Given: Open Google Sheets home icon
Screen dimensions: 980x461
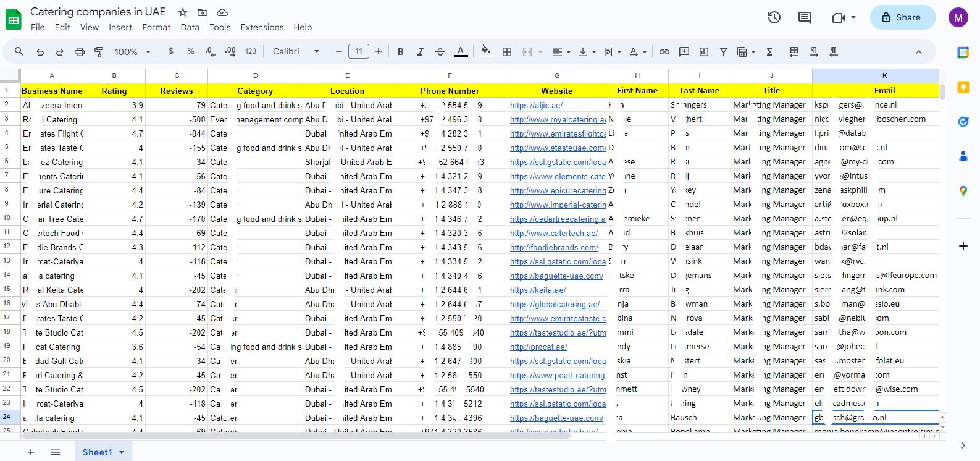Looking at the screenshot, I should pos(14,19).
